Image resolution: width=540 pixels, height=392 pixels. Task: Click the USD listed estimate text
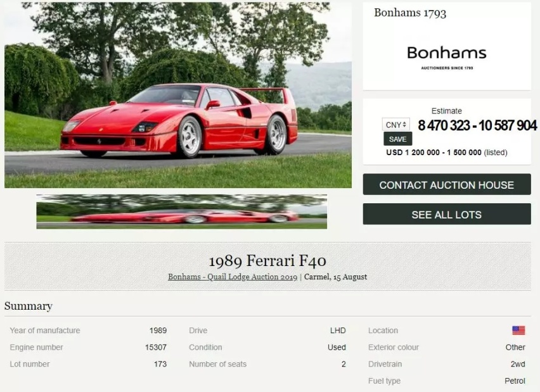447,153
